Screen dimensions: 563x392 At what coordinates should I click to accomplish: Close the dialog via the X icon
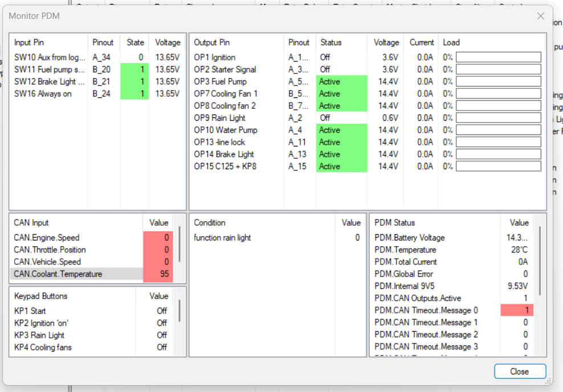pyautogui.click(x=540, y=16)
